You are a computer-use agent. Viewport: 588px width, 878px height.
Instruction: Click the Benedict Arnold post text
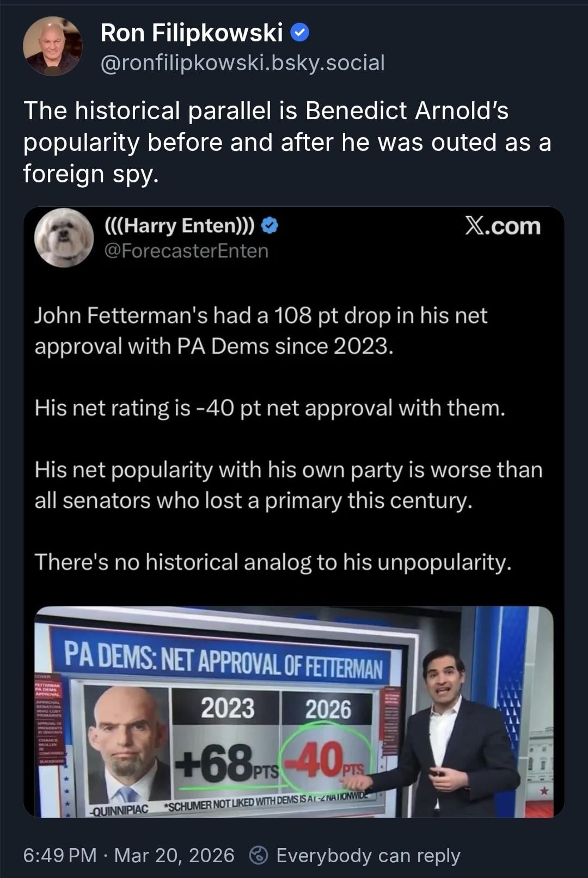pyautogui.click(x=287, y=142)
